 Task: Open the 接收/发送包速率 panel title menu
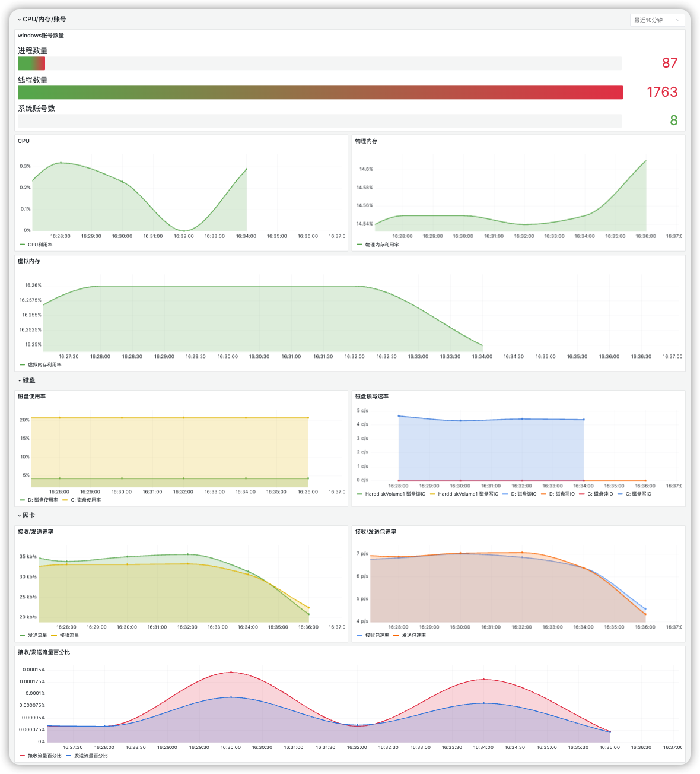(x=376, y=532)
